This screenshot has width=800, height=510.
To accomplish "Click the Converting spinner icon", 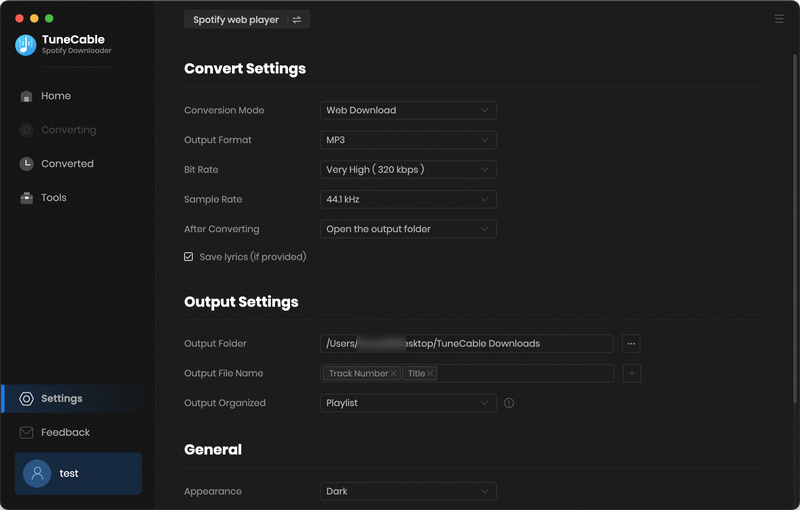I will 27,130.
